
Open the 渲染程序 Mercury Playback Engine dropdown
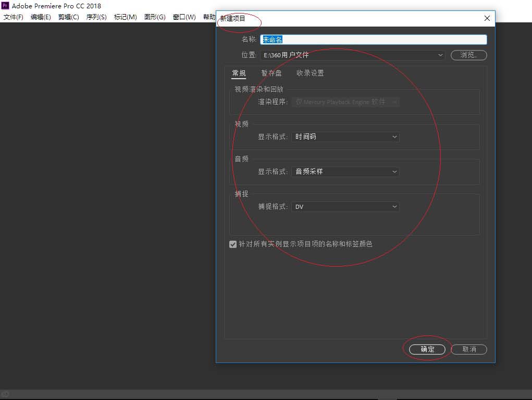pos(345,102)
